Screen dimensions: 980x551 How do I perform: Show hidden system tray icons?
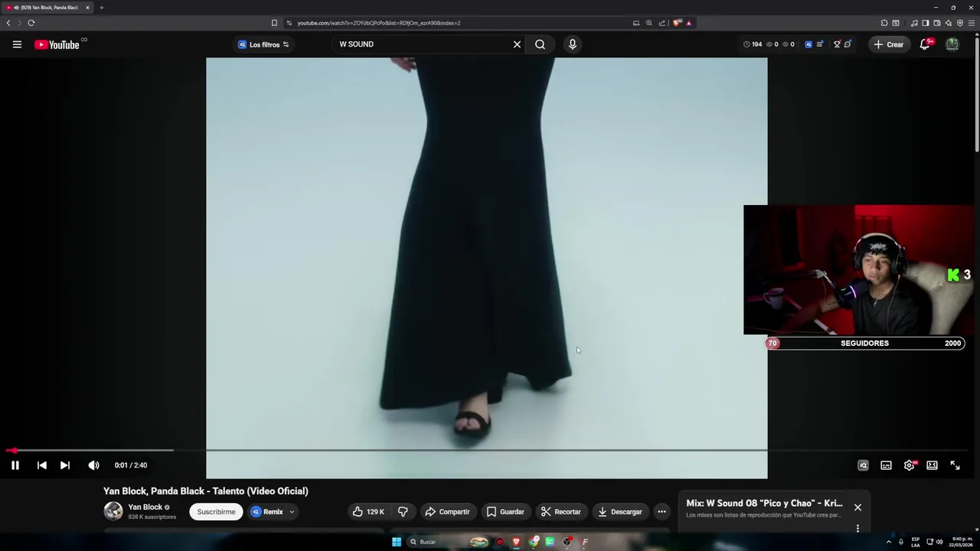(889, 542)
